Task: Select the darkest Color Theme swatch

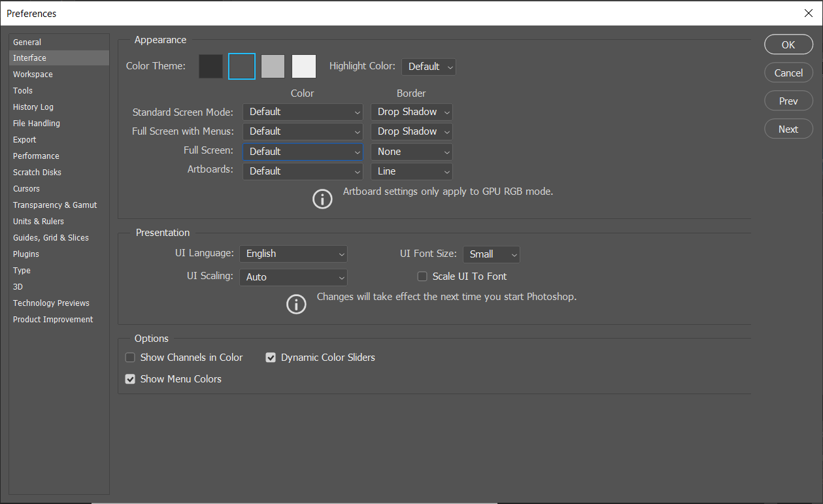Action: pos(210,66)
